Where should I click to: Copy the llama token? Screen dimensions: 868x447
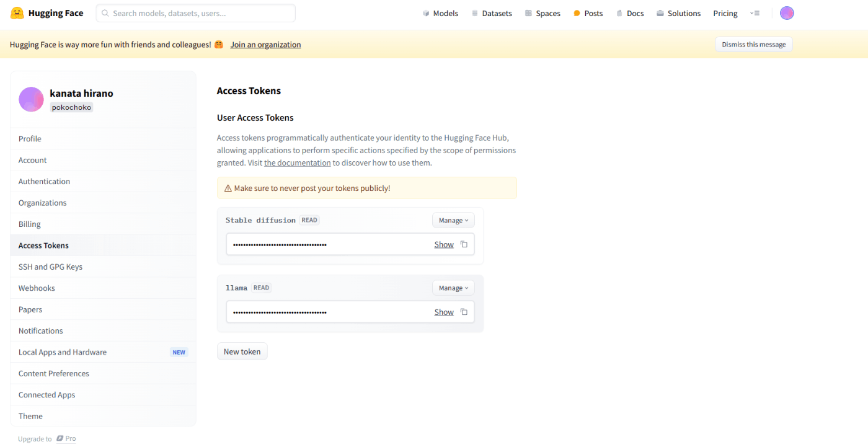(x=464, y=312)
